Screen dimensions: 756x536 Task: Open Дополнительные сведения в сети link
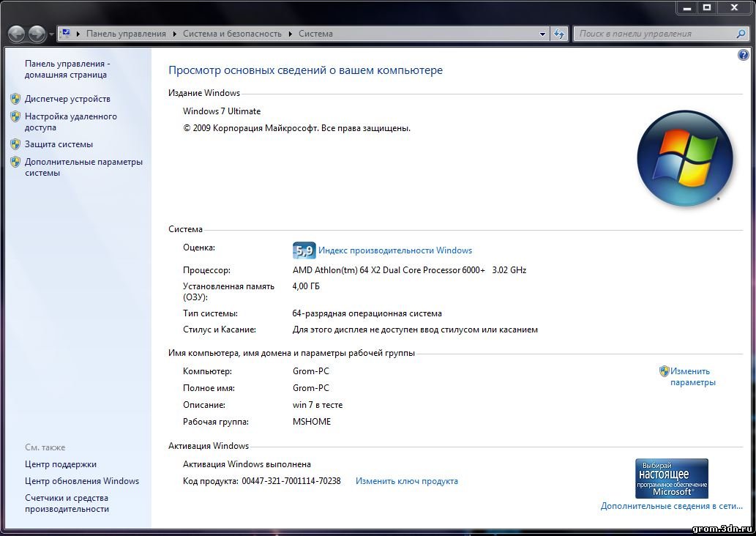[x=672, y=506]
